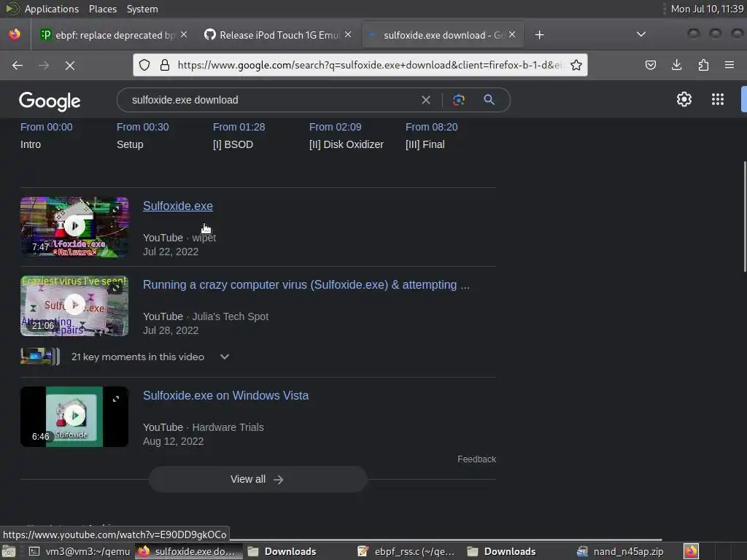
Task: Click the show desktop icon in bottom panel
Action: 9,551
